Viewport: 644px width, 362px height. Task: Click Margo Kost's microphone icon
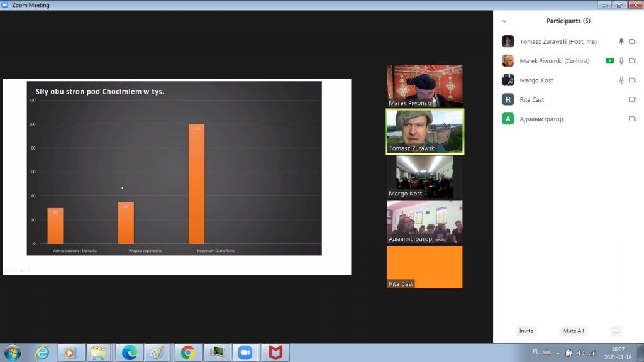[x=621, y=80]
